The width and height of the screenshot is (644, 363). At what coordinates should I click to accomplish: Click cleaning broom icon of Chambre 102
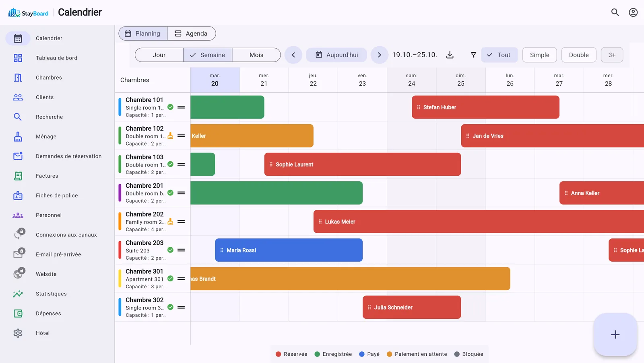click(170, 135)
